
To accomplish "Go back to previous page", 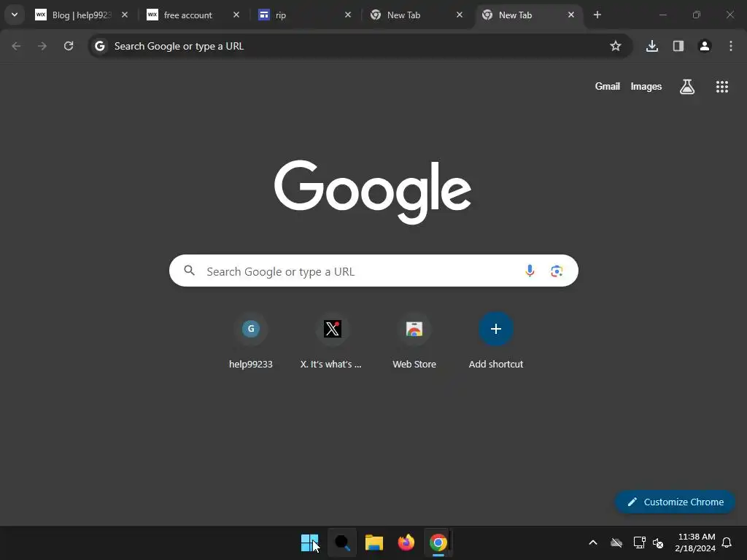I will (x=16, y=46).
